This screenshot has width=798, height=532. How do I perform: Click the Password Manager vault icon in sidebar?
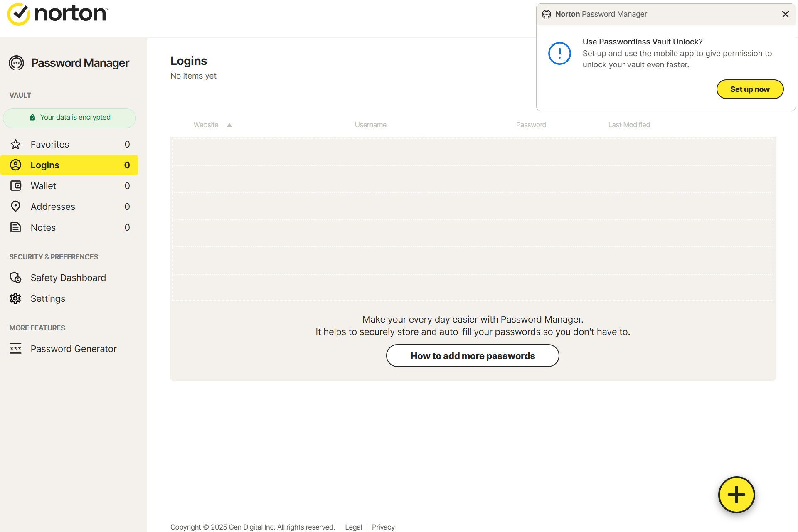click(16, 63)
